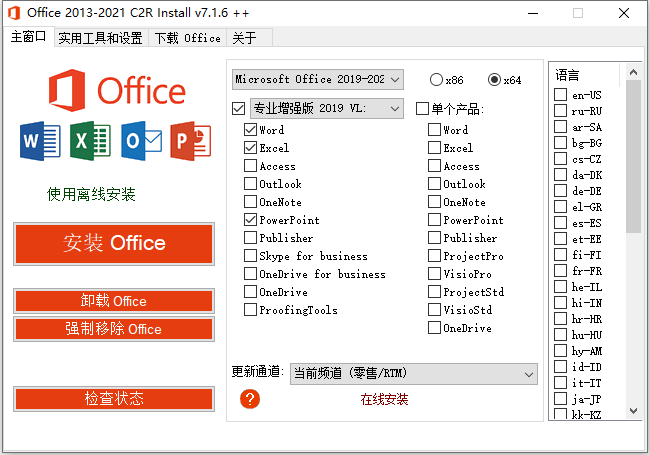Viewport: 650px width, 455px height.
Task: Check the en-US language checkbox
Action: [561, 95]
